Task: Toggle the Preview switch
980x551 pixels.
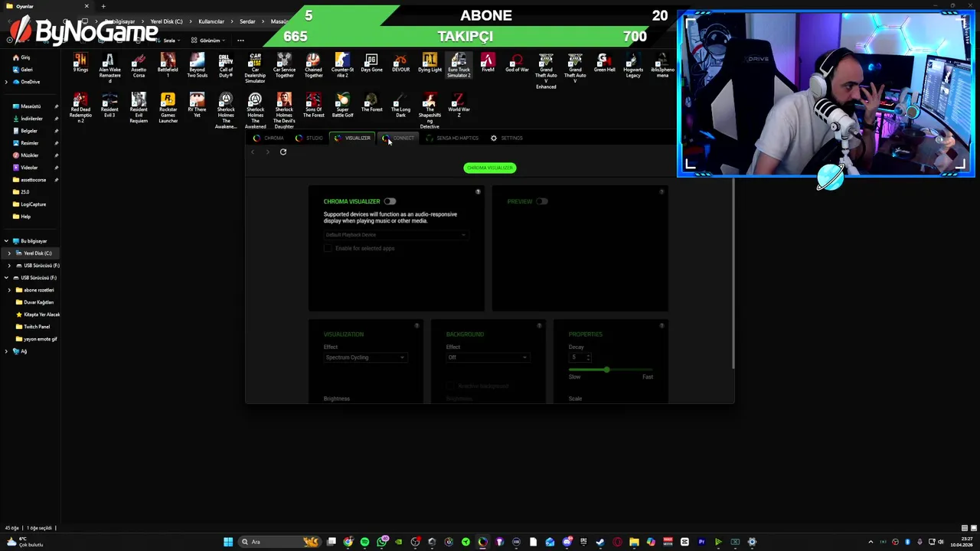Action: [x=541, y=201]
